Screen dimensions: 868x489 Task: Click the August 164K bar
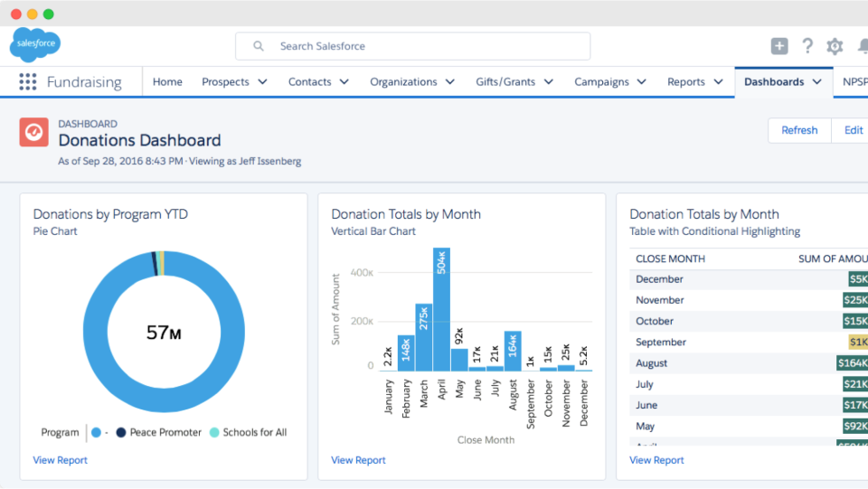pos(513,352)
